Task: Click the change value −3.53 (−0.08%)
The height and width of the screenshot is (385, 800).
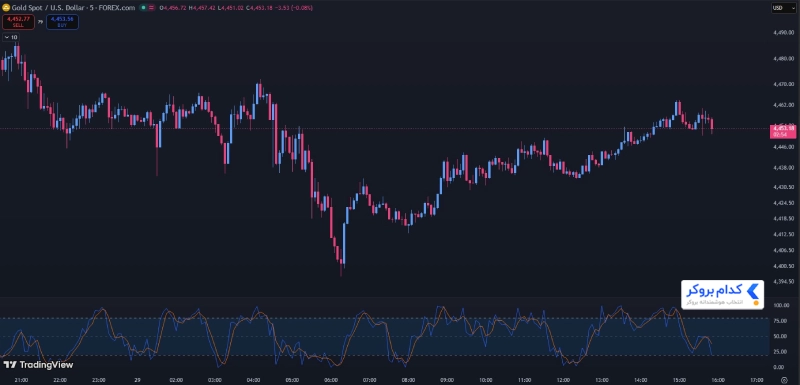Action: coord(294,8)
